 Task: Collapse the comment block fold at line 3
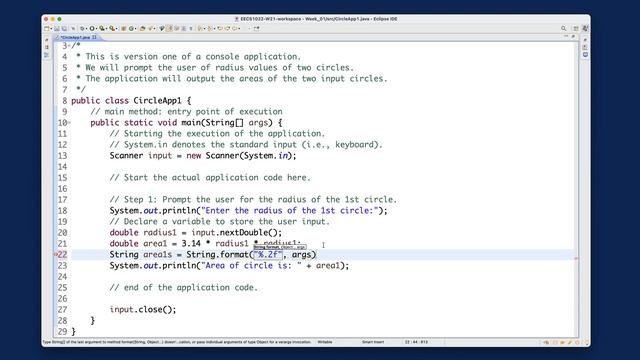pyautogui.click(x=69, y=45)
